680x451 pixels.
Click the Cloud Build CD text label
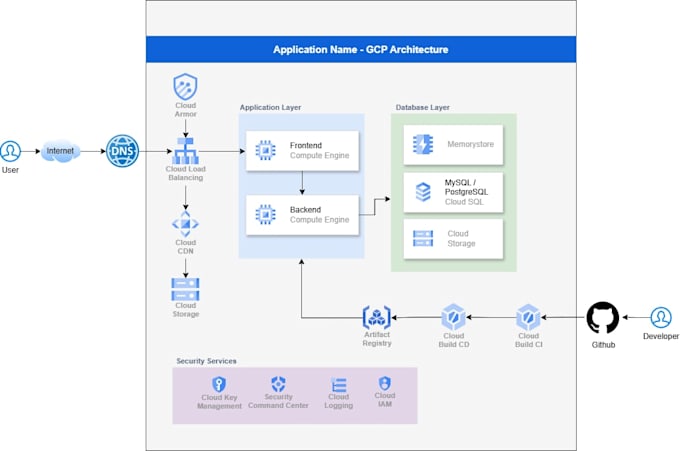coord(454,340)
